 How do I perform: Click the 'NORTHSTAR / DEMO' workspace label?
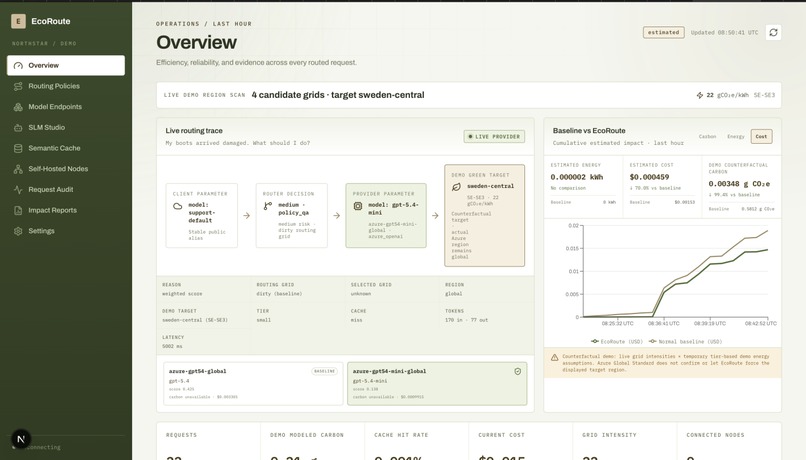pyautogui.click(x=44, y=44)
